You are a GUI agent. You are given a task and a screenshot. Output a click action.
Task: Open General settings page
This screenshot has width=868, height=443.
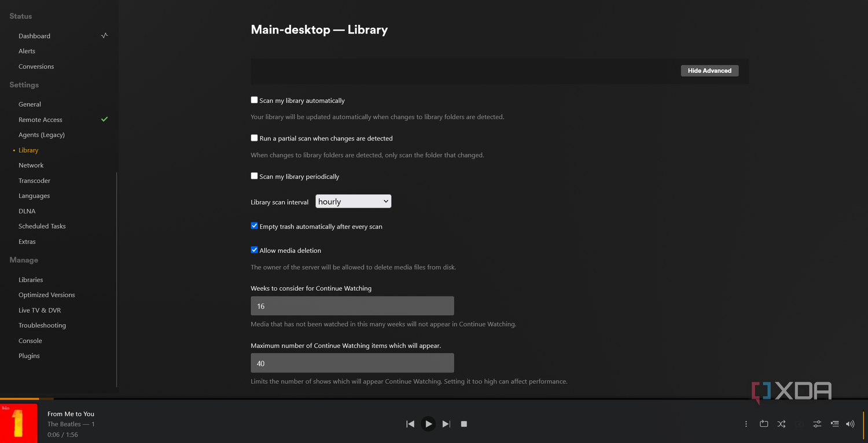click(30, 104)
